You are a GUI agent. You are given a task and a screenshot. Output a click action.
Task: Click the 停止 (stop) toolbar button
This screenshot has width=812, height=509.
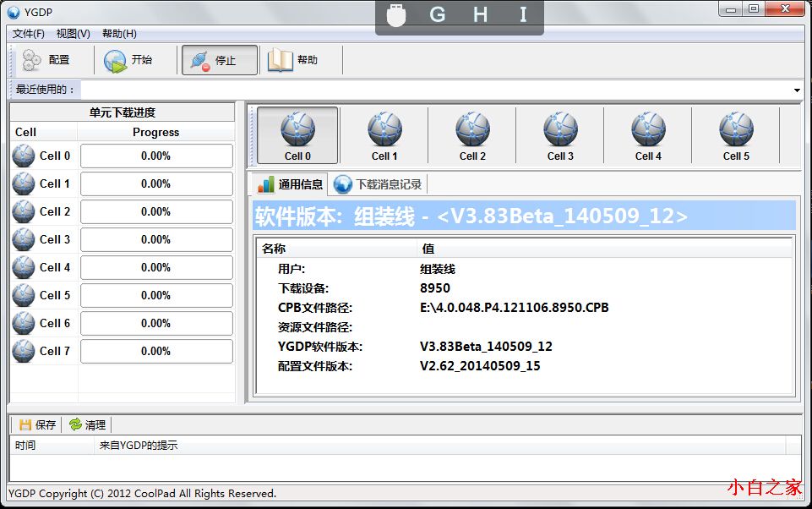click(x=219, y=60)
